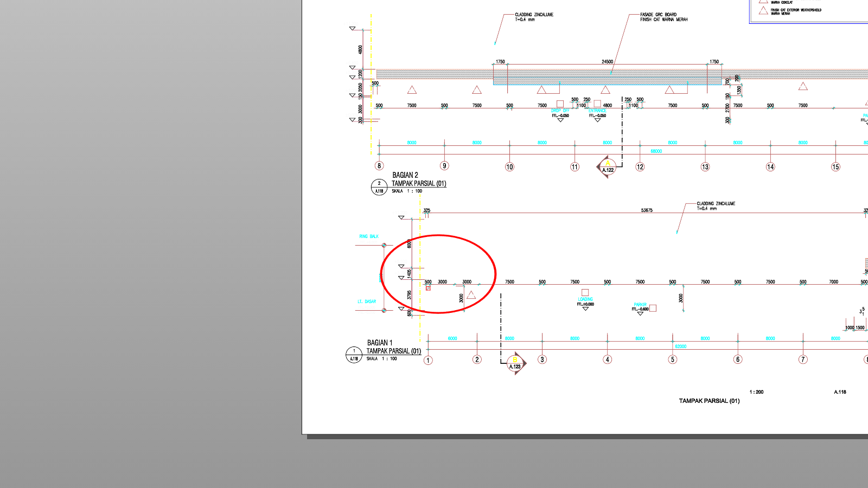Click the A.122 section marker diamond
The width and height of the screenshot is (868, 488).
pyautogui.click(x=607, y=167)
